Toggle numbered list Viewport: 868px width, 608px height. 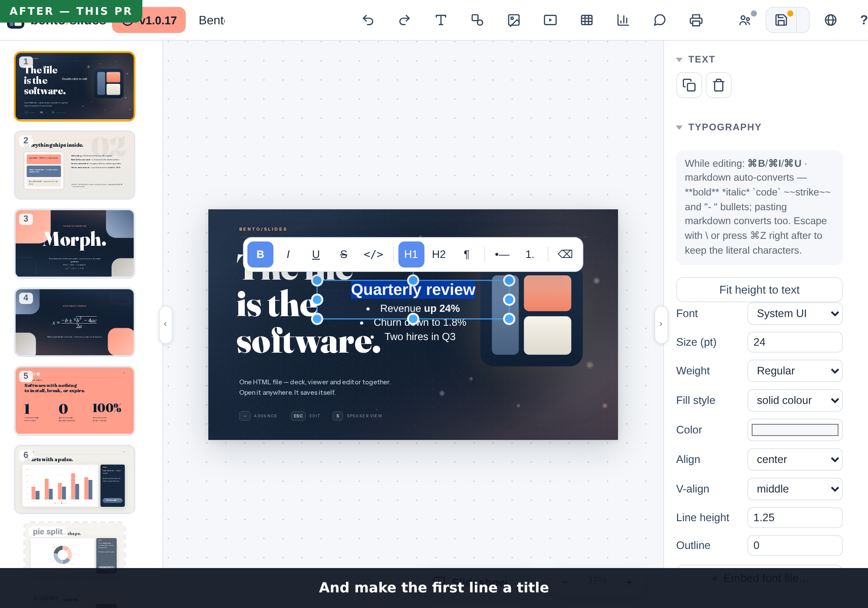tap(530, 254)
